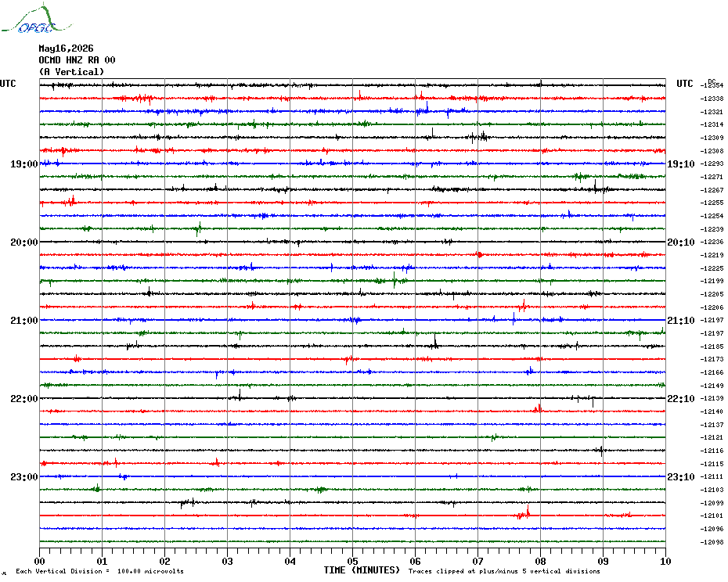Click the 21:00 time label on left
Viewport: 728px width, 582px height.
coord(24,321)
